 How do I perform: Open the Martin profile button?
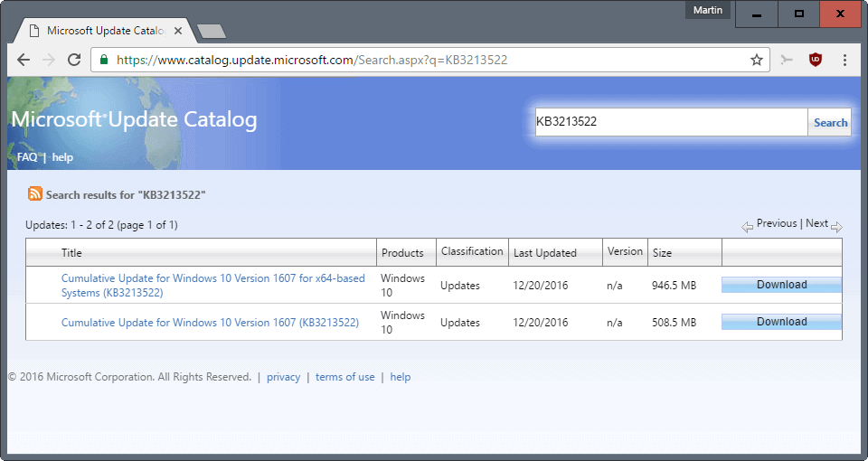point(708,10)
